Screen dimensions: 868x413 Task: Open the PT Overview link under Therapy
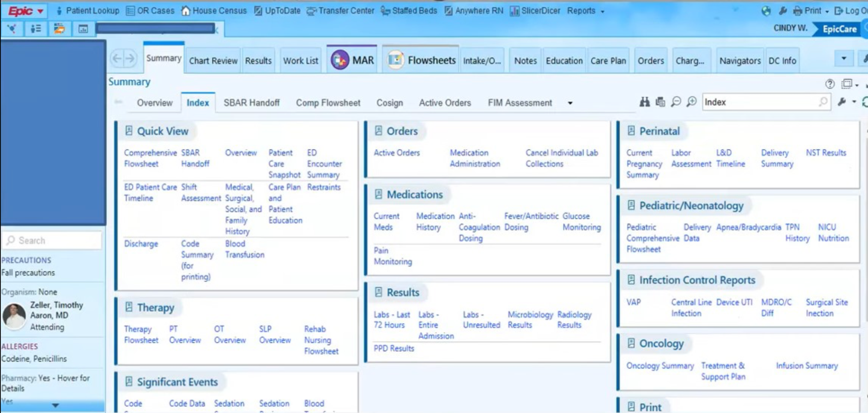pyautogui.click(x=185, y=335)
